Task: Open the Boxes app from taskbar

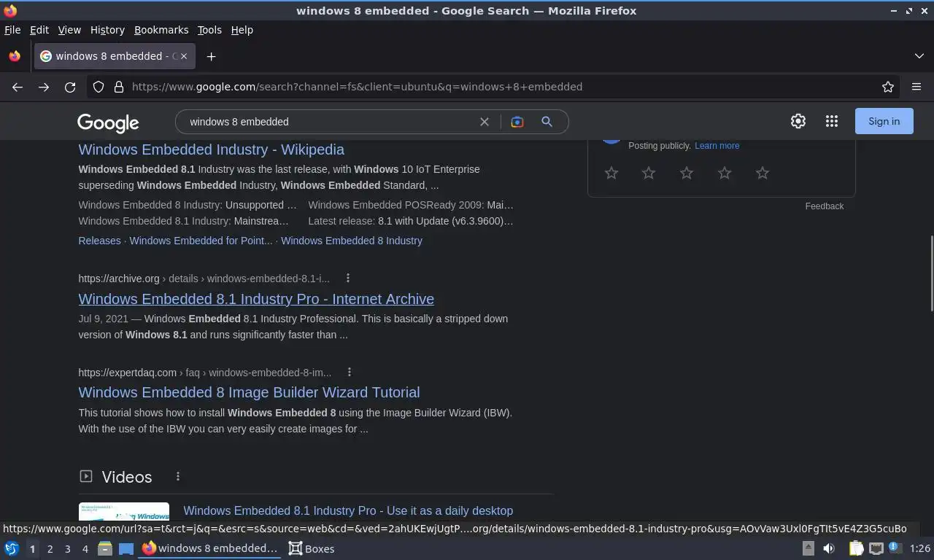Action: pos(312,549)
